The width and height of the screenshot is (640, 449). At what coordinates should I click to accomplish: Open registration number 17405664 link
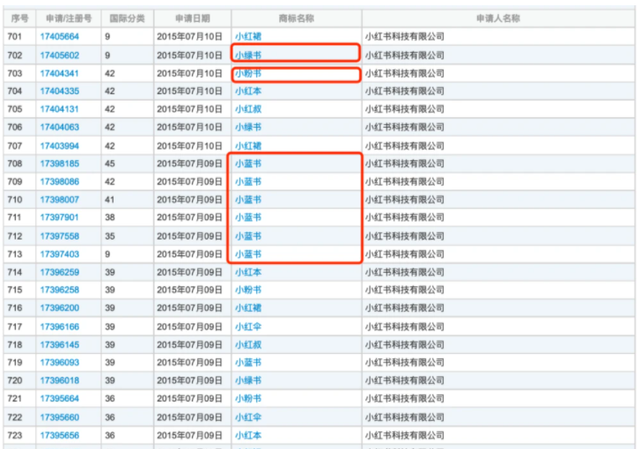59,37
